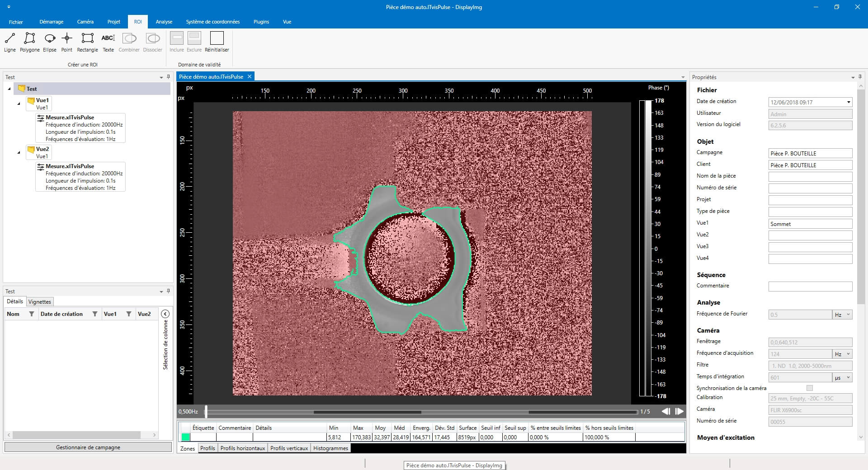Click Gestionnaire de campagne button

coord(88,447)
